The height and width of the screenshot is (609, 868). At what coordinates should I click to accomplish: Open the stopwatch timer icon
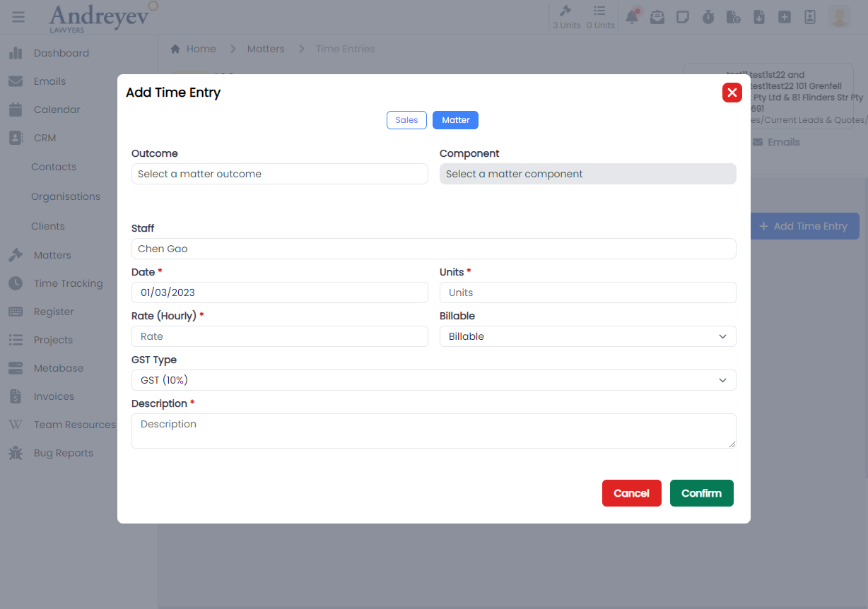pyautogui.click(x=708, y=17)
